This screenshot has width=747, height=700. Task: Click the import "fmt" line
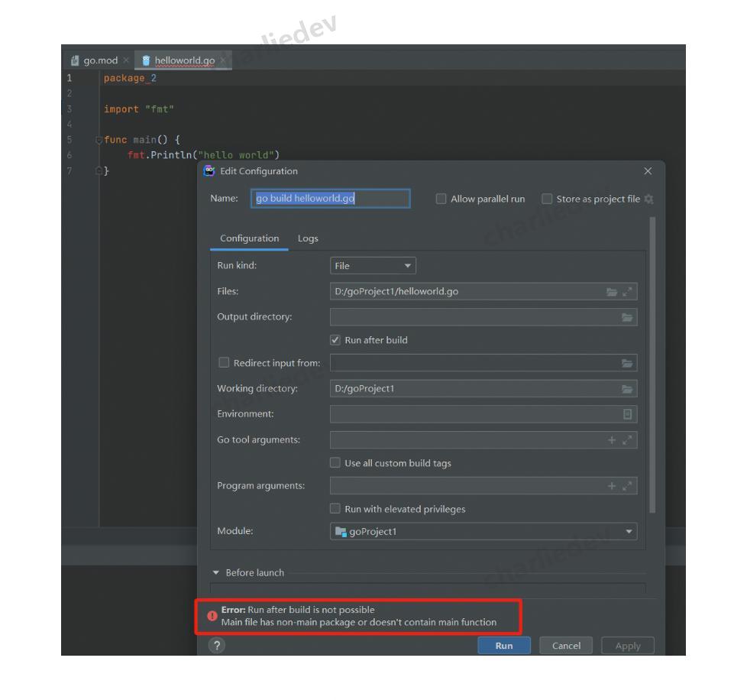point(139,109)
